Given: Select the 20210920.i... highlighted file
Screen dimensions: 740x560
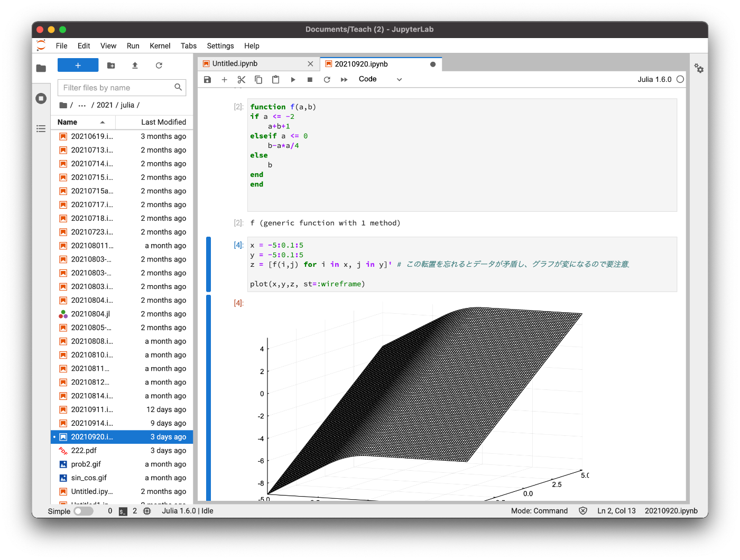Looking at the screenshot, I should 122,437.
